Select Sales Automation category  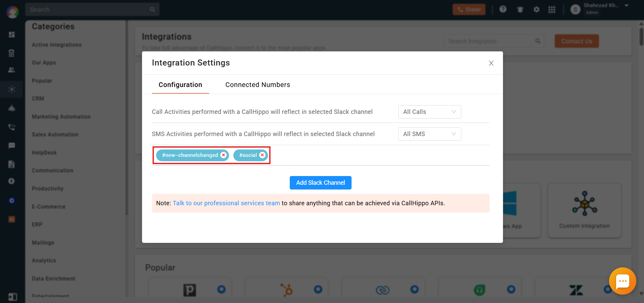point(55,134)
